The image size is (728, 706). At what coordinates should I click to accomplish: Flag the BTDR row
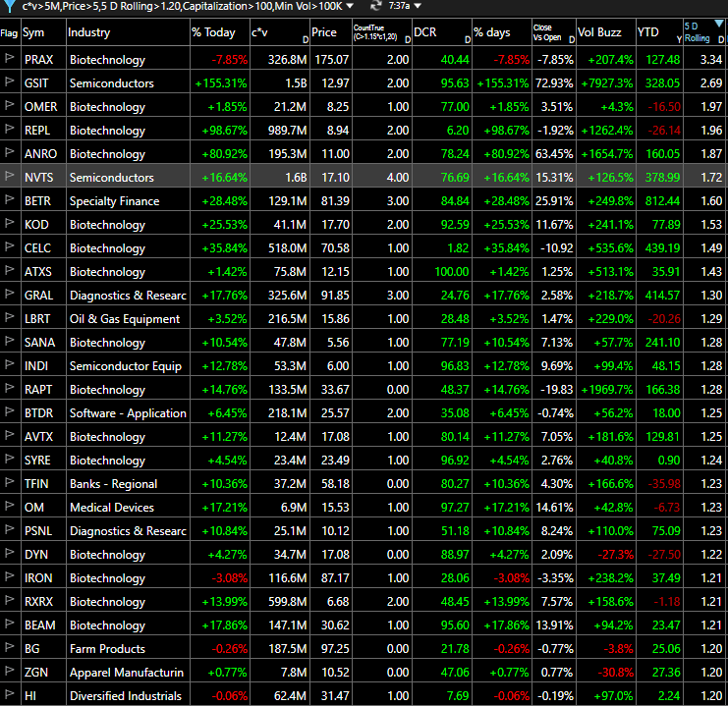click(x=9, y=411)
